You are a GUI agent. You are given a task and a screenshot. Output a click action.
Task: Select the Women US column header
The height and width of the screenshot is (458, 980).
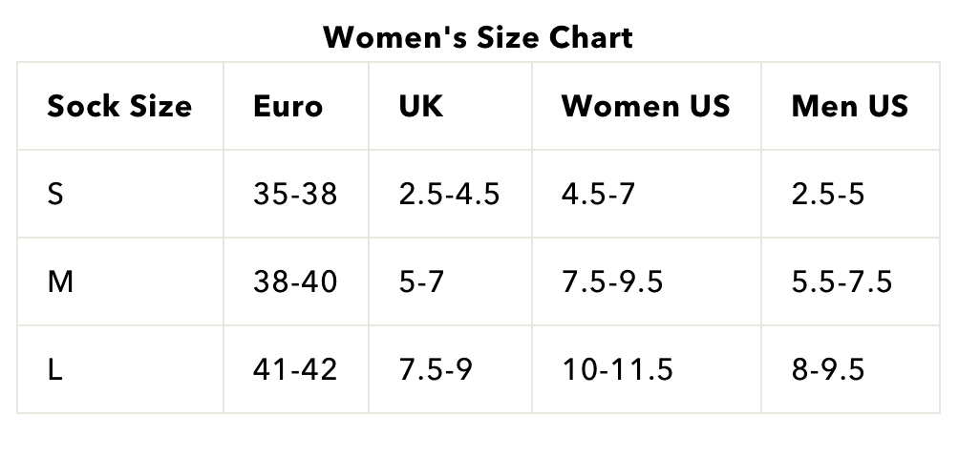[646, 106]
